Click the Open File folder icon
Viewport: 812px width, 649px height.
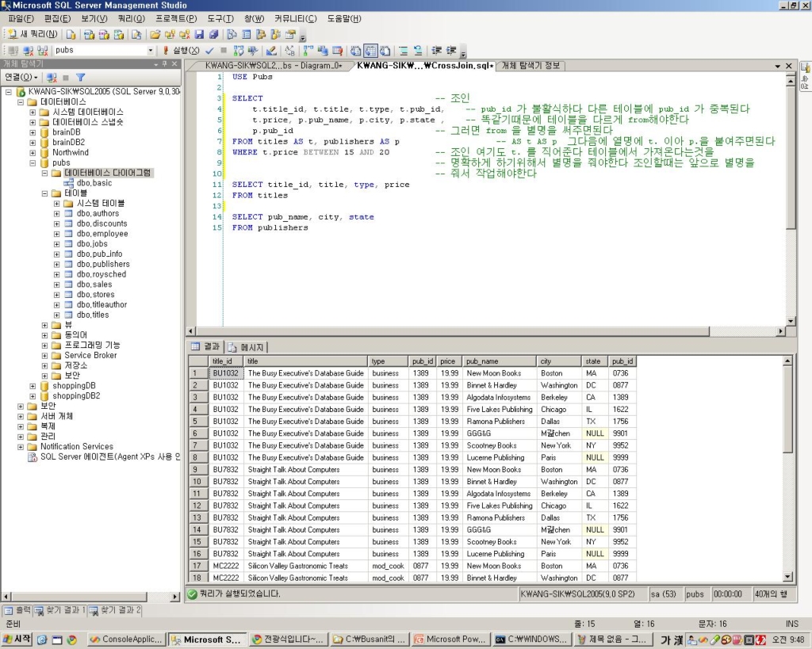pyautogui.click(x=155, y=34)
